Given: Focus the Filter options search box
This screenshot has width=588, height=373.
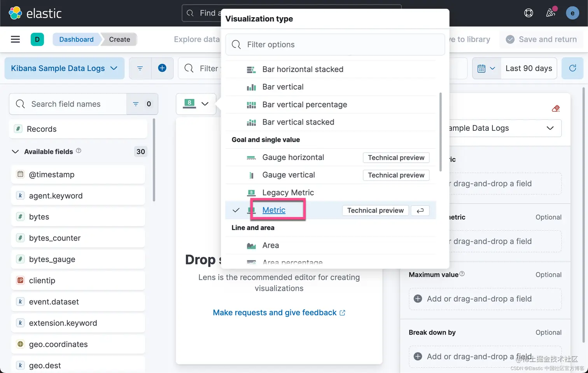Looking at the screenshot, I should pyautogui.click(x=335, y=44).
